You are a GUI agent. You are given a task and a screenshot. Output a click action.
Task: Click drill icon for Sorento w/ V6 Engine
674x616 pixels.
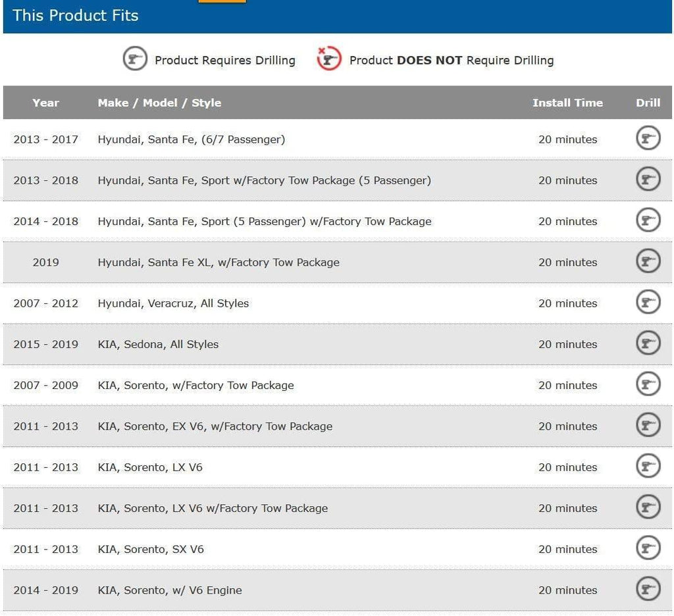[648, 589]
